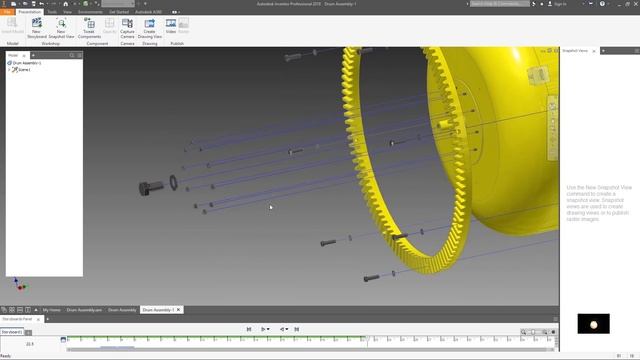Switch to the My Home document tab
This screenshot has height=360, width=640.
click(x=51, y=310)
